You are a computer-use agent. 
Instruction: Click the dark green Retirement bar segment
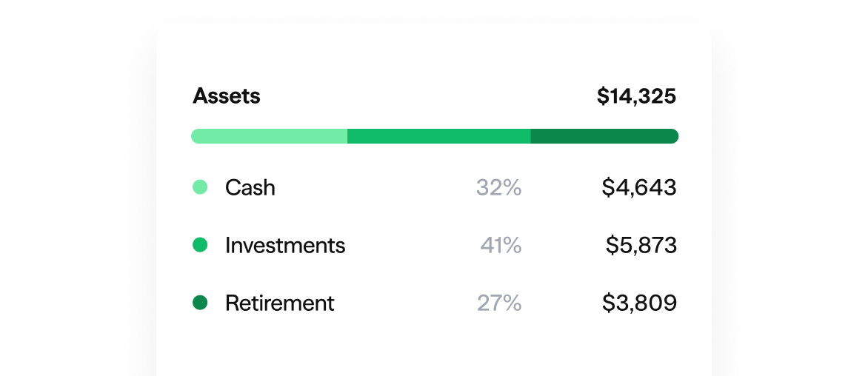click(604, 136)
